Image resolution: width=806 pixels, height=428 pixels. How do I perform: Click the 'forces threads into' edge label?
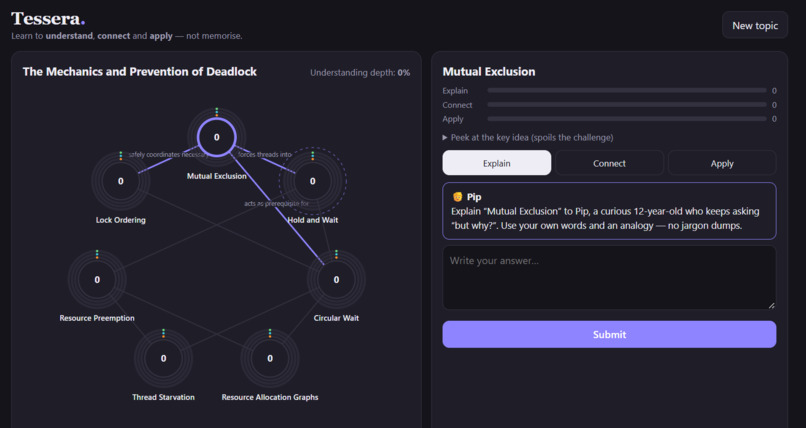tap(265, 155)
